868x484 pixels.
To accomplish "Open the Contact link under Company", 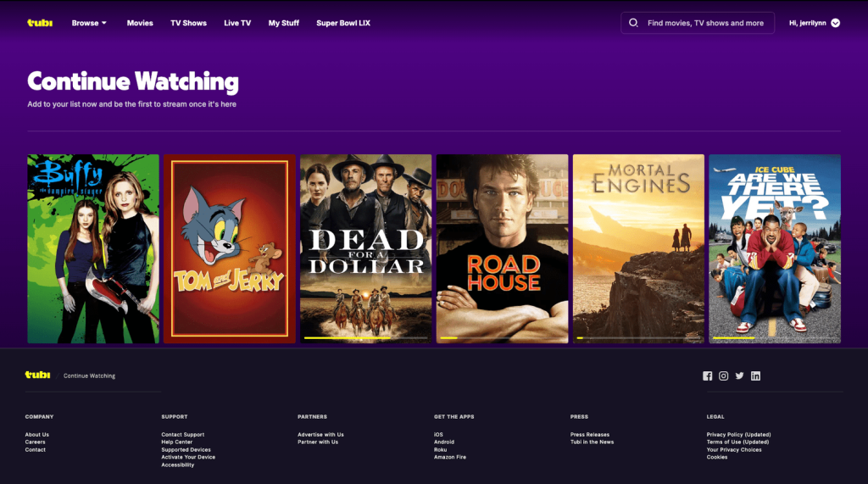I will click(x=35, y=449).
